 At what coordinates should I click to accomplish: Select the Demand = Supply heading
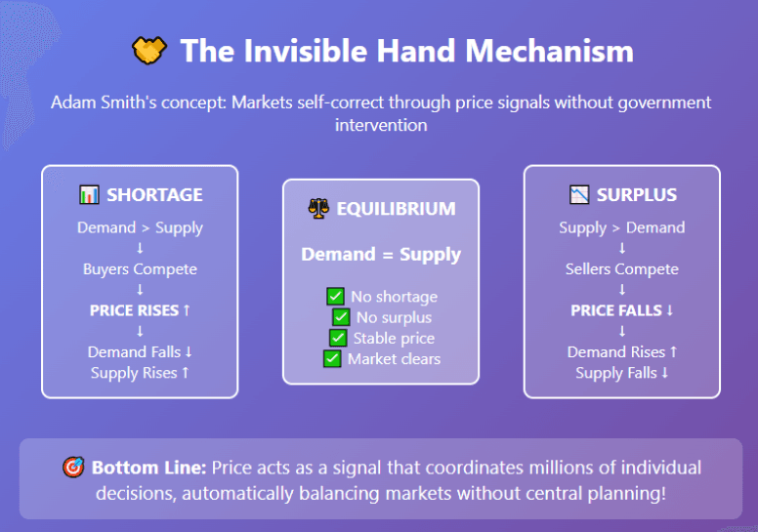tap(381, 255)
